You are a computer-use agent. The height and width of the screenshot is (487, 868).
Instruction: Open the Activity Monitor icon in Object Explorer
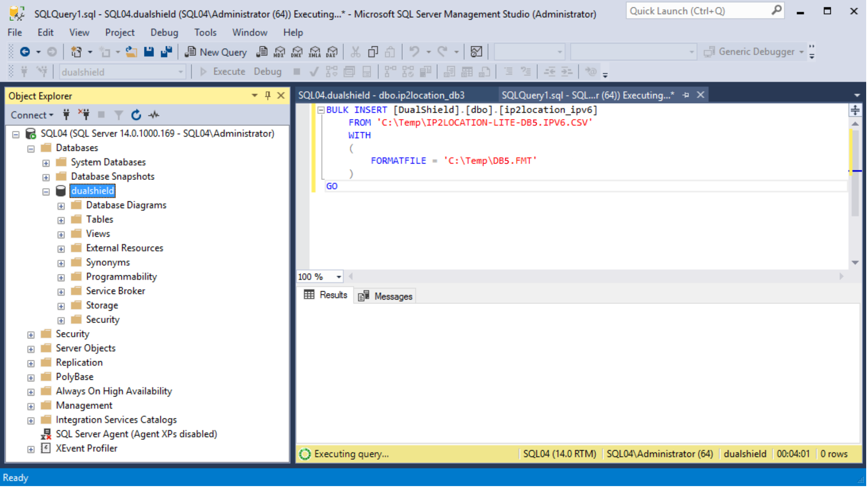pyautogui.click(x=154, y=115)
